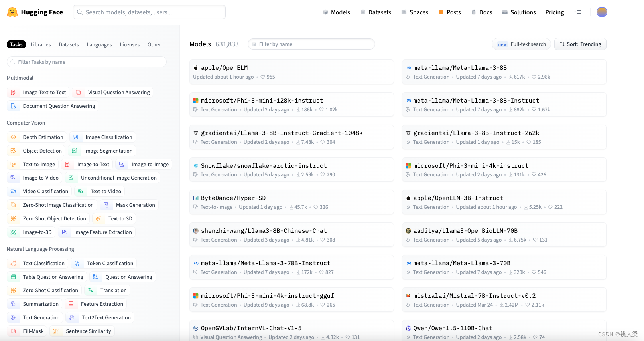This screenshot has height=341, width=644.
Task: Switch to the Other filter tab
Action: coord(154,44)
